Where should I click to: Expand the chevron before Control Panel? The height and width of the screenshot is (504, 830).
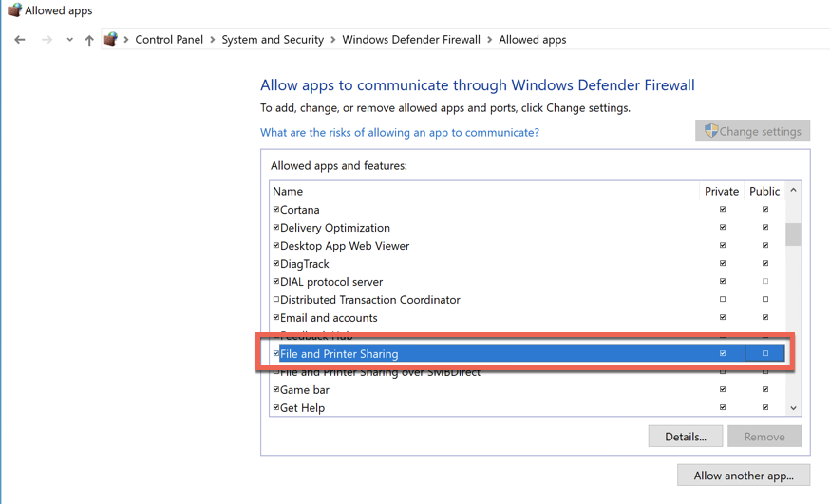(x=126, y=40)
